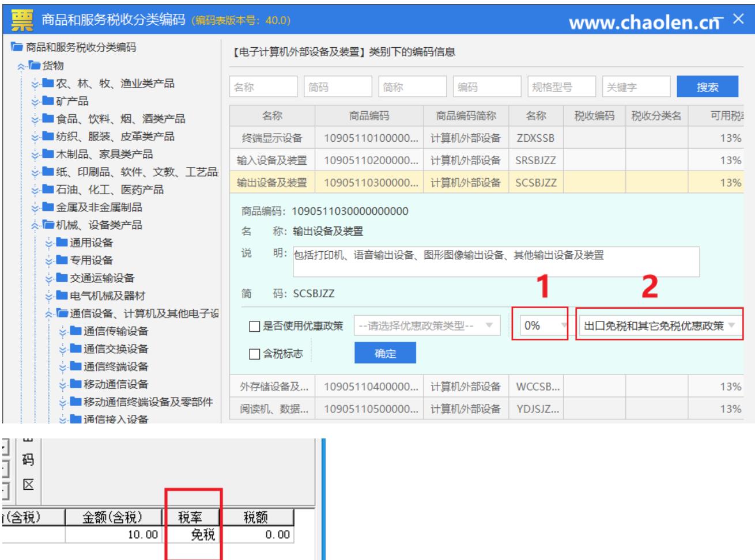Click folder icon beside 通信传输设备

coord(76,331)
